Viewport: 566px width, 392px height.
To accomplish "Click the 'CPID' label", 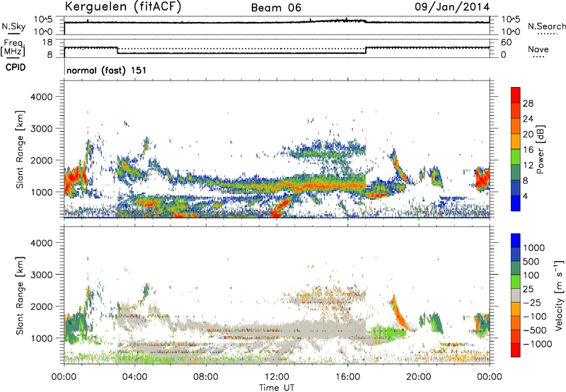I will (16, 67).
